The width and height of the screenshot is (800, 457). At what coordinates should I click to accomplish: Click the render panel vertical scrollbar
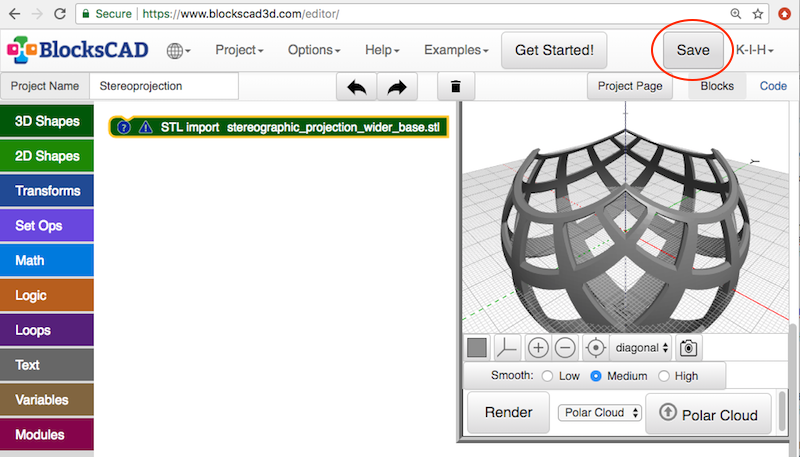(781, 411)
